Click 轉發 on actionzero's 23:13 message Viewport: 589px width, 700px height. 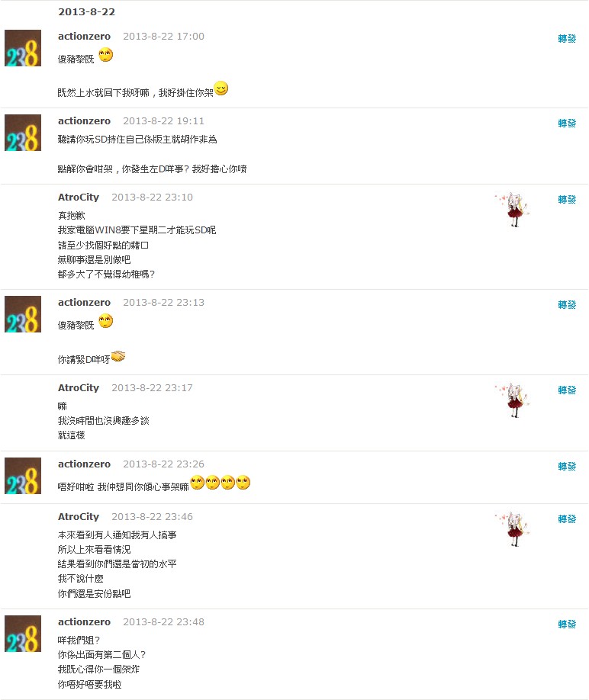567,305
